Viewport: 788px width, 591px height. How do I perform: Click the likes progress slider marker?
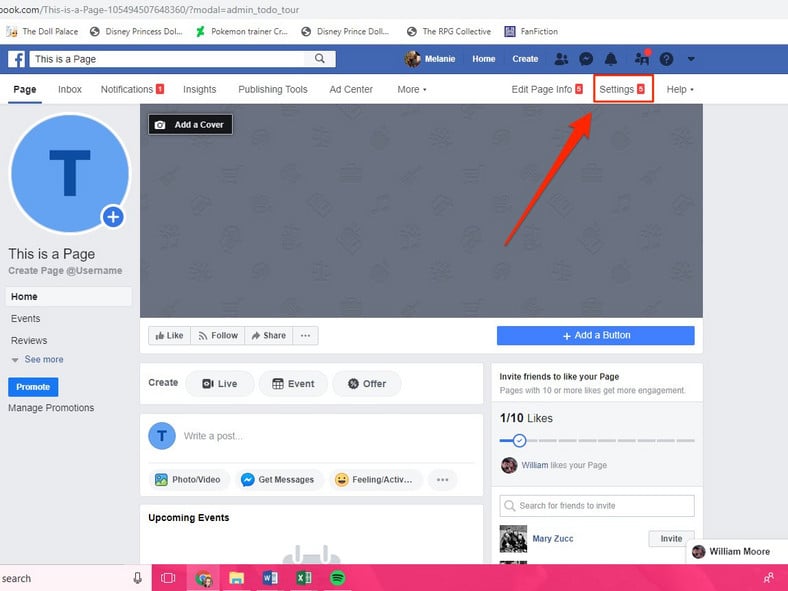coord(519,441)
